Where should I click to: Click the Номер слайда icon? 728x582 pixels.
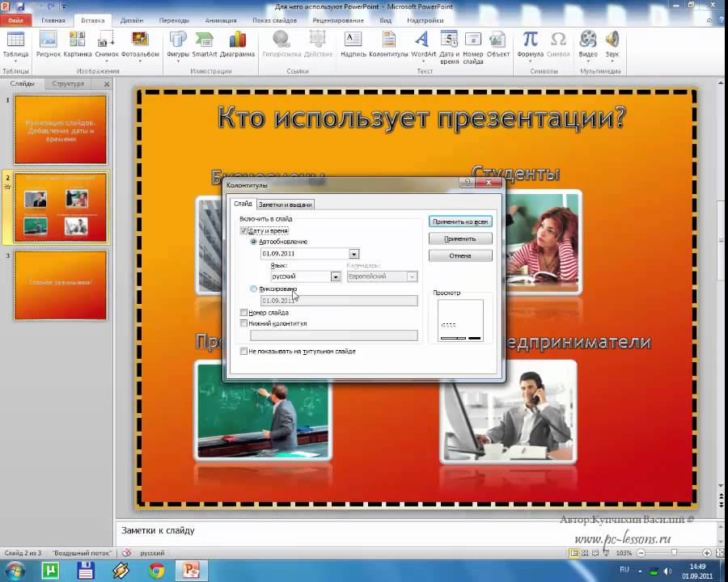(473, 40)
